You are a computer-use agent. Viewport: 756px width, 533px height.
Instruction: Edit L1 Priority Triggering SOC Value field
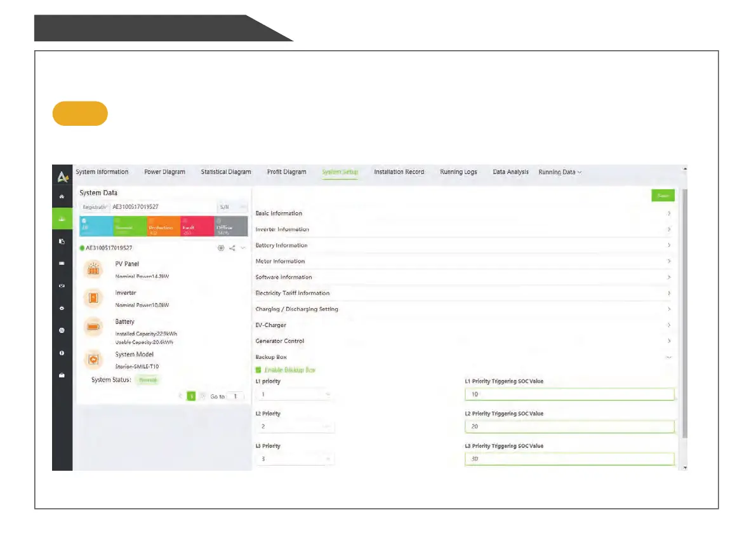point(569,394)
